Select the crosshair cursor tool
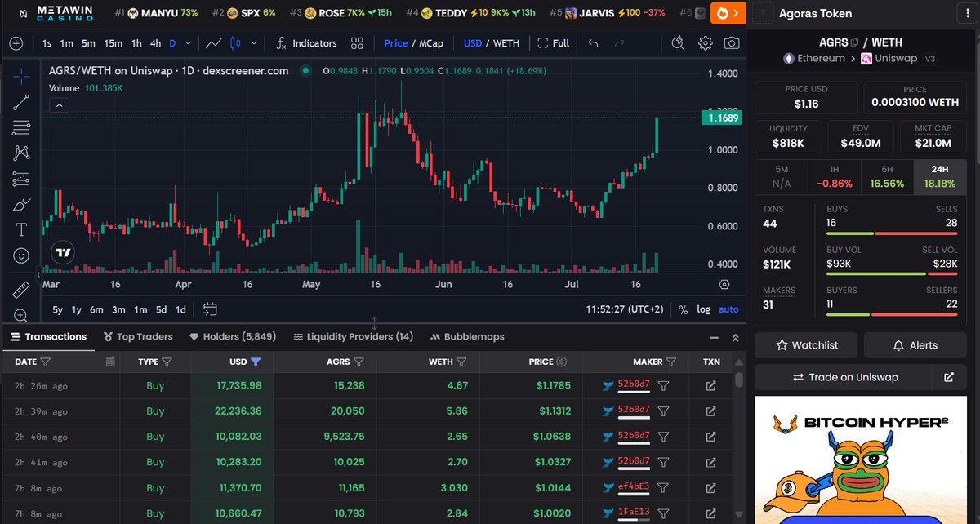This screenshot has height=524, width=980. 21,75
